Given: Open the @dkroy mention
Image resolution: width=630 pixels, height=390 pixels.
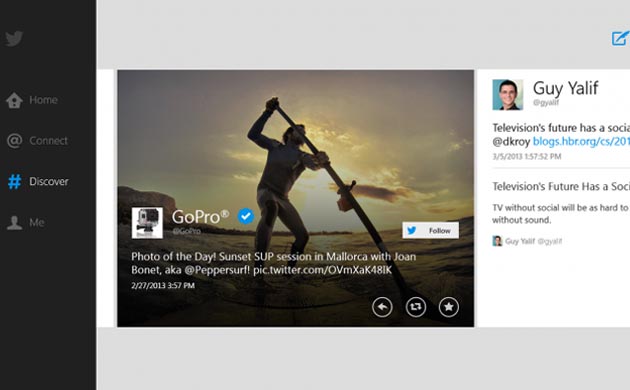Looking at the screenshot, I should (511, 141).
